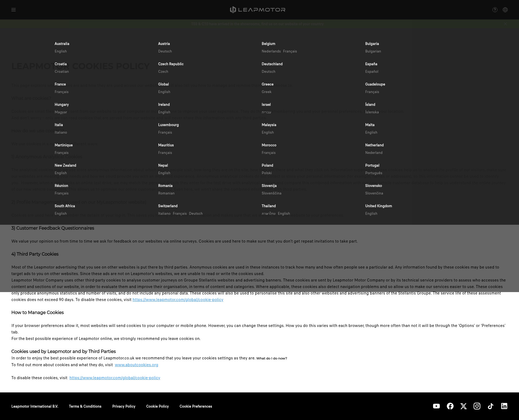The width and height of the screenshot is (519, 420).
Task: Select Français under France
Action: coord(61,92)
